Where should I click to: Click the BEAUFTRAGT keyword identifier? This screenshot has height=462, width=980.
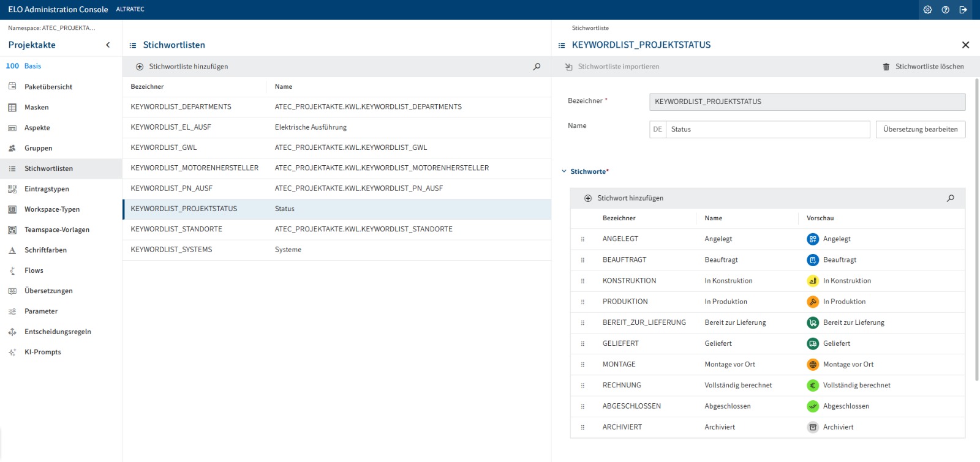(x=624, y=260)
